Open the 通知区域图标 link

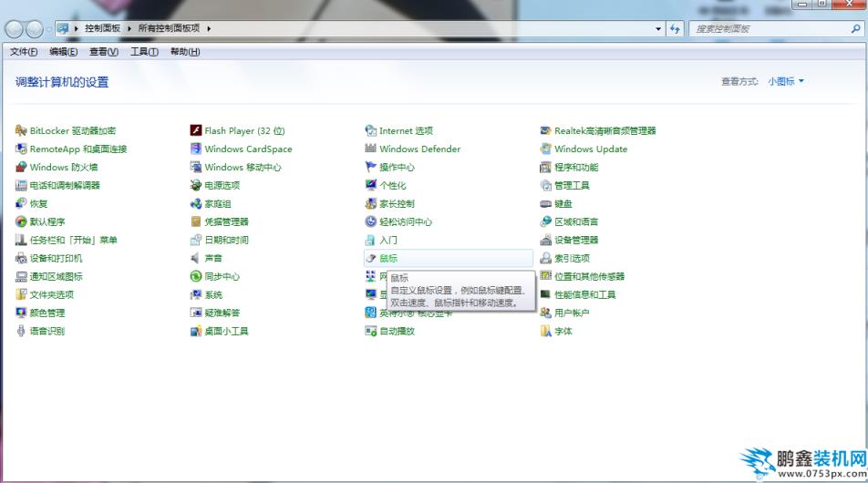tap(56, 277)
